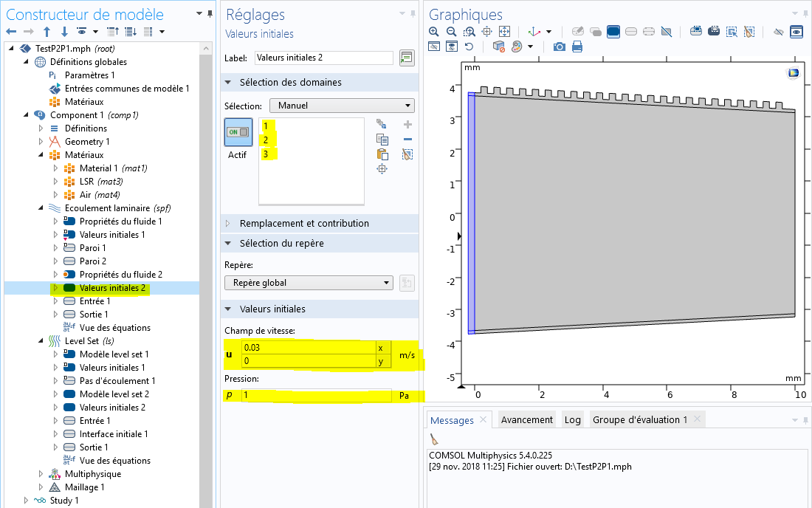This screenshot has width=812, height=508.
Task: Click the Pression p input field
Action: click(316, 396)
